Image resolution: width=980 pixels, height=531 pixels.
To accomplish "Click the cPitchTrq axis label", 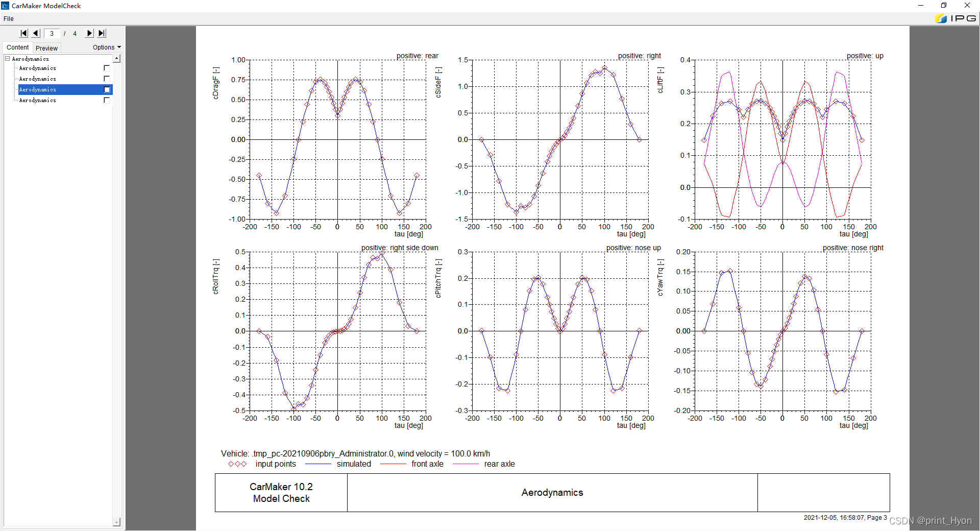I will click(x=438, y=278).
